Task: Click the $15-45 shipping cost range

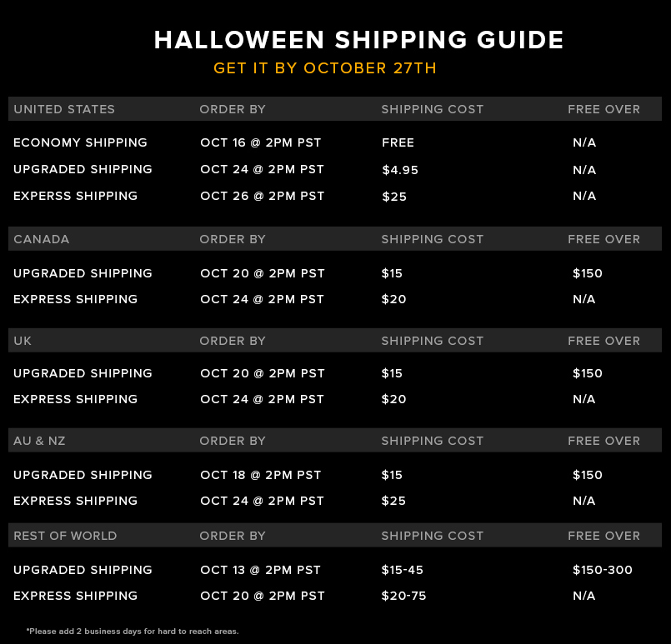Action: pyautogui.click(x=403, y=570)
